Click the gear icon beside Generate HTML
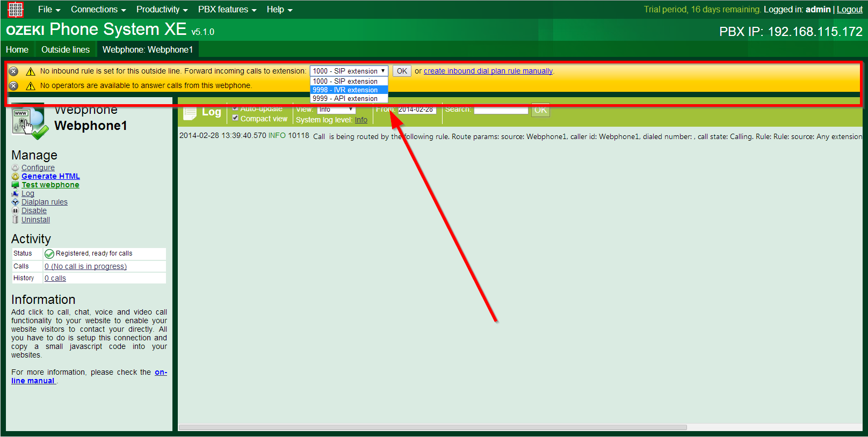Viewport: 868px width, 437px height. pyautogui.click(x=15, y=177)
